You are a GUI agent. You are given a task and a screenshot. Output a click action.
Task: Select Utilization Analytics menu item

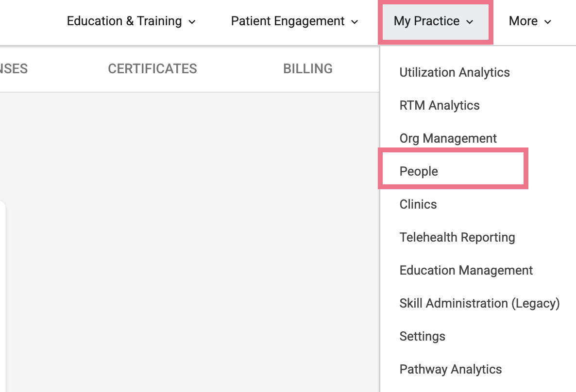[x=455, y=72]
